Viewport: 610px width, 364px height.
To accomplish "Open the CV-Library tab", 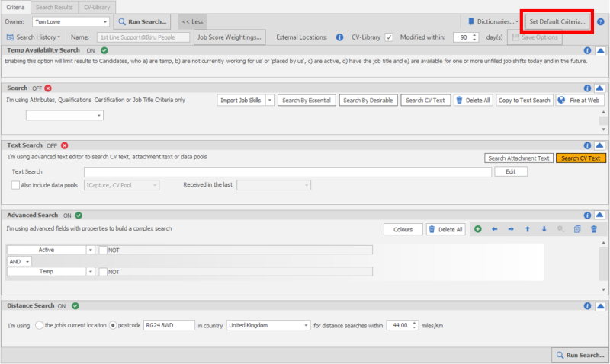I will pyautogui.click(x=97, y=6).
